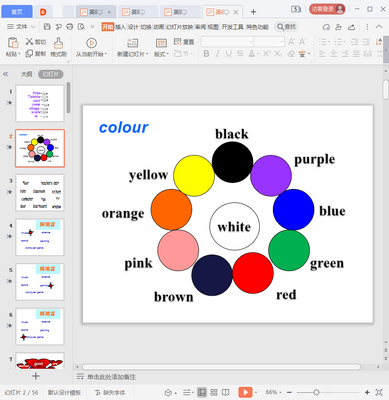Expand the New Slide dropdown label
Viewport: 389px width, 400px height.
click(x=132, y=54)
